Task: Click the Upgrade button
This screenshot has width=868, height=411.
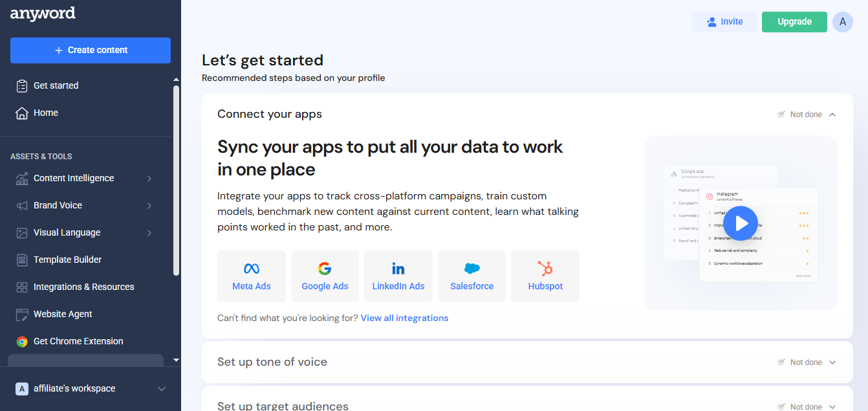Action: click(794, 21)
